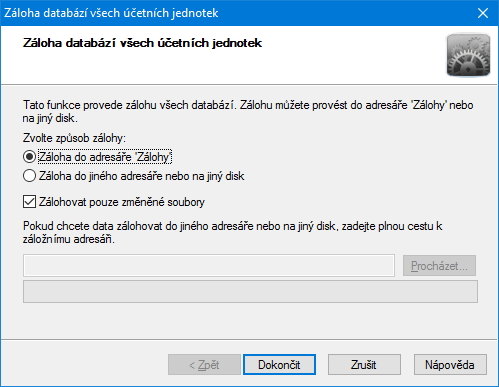Click label text 'Záloha do adresáře Zálohy'
Image resolution: width=499 pixels, height=387 pixels.
tap(105, 157)
